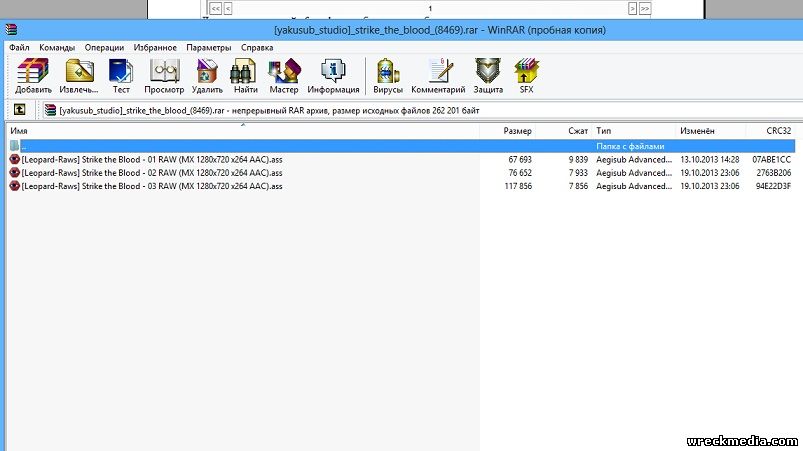The width and height of the screenshot is (803, 451).
Task: Select Strike the Blood - 01 RAW .ass file
Action: (x=152, y=159)
